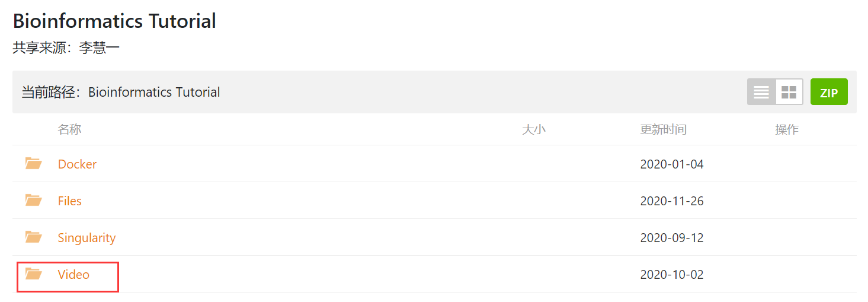Click the Docker date 2020-01-04
Screen dimensions: 868x302
coord(672,164)
